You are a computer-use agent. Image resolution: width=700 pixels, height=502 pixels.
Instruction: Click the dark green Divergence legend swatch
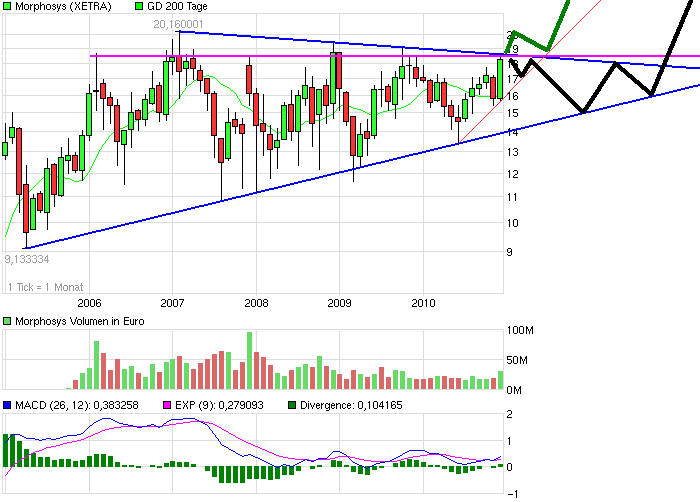coord(292,405)
